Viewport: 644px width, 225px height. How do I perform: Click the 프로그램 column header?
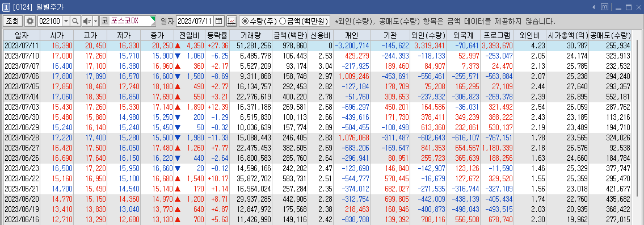pos(497,35)
